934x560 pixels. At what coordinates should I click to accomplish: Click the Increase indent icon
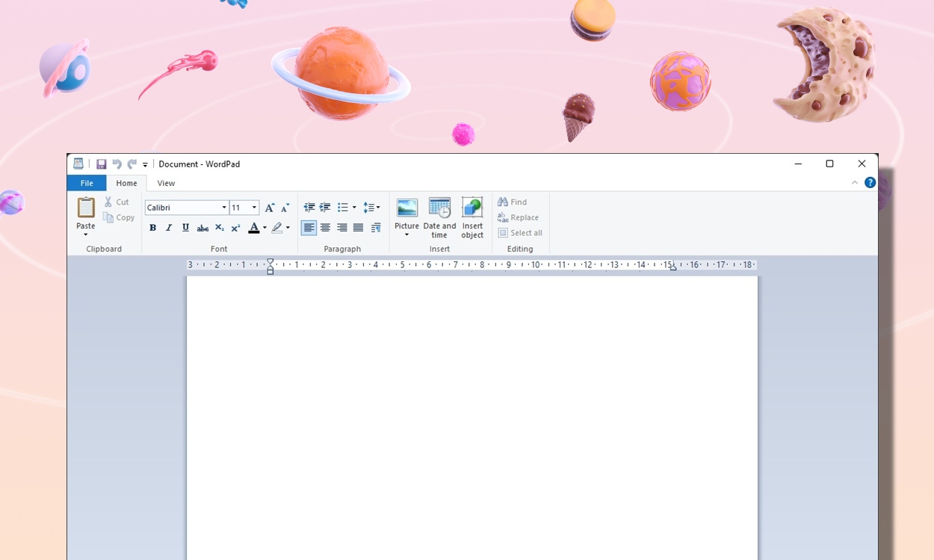[x=325, y=207]
